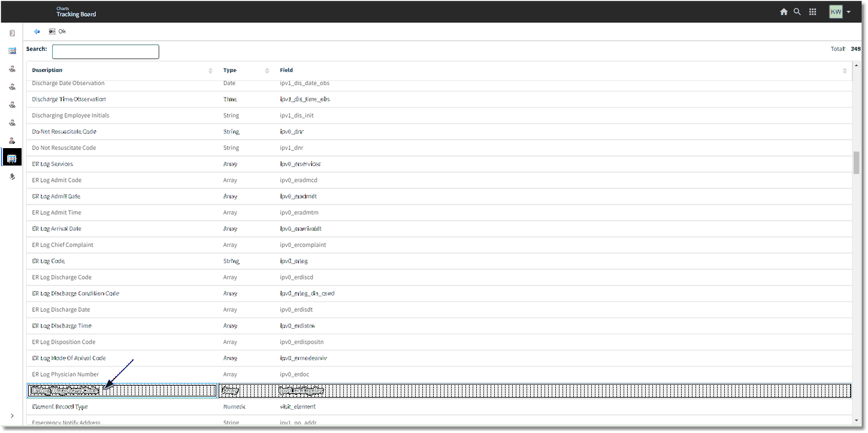Click the KW user avatar
Image resolution: width=868 pixels, height=433 pixels.
(x=836, y=11)
